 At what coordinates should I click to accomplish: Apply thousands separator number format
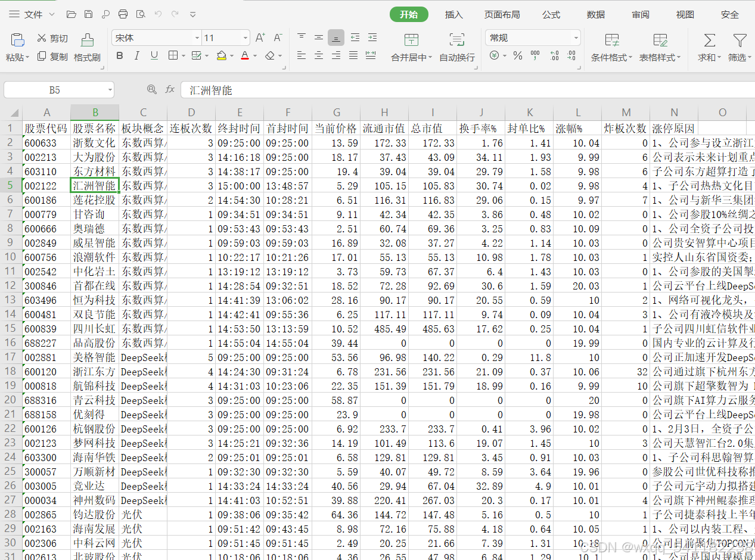(x=535, y=55)
